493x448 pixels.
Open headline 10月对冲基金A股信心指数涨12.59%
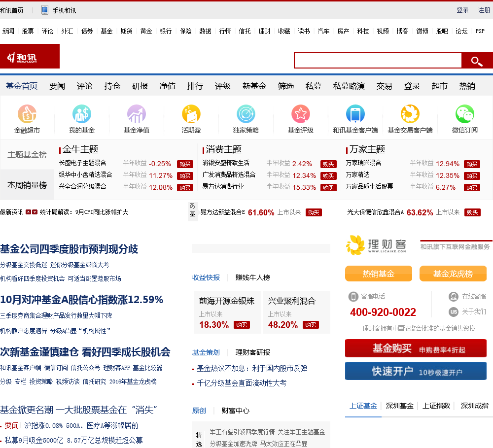[x=81, y=300]
